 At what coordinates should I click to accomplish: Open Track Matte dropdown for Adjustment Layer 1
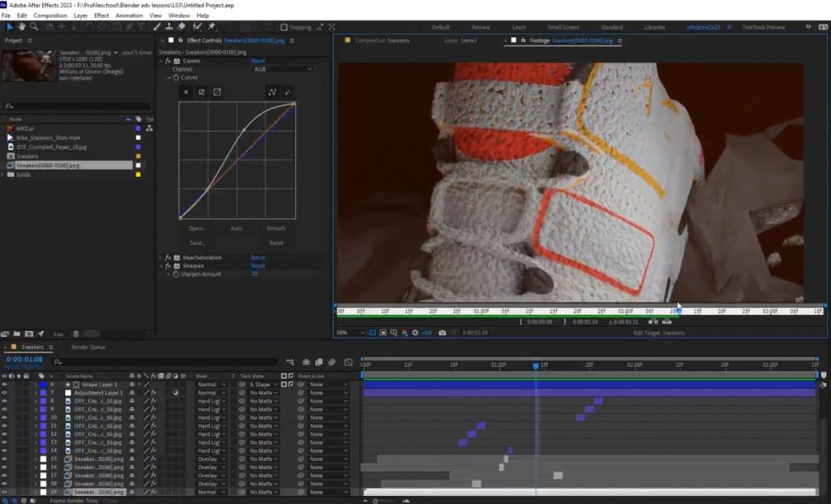263,393
